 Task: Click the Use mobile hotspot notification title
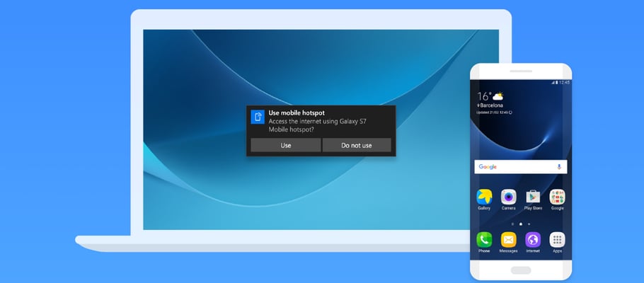coord(294,112)
